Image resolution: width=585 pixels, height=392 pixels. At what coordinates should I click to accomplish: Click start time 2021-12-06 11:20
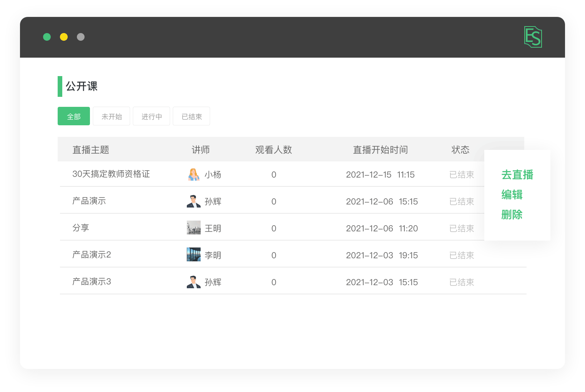382,229
